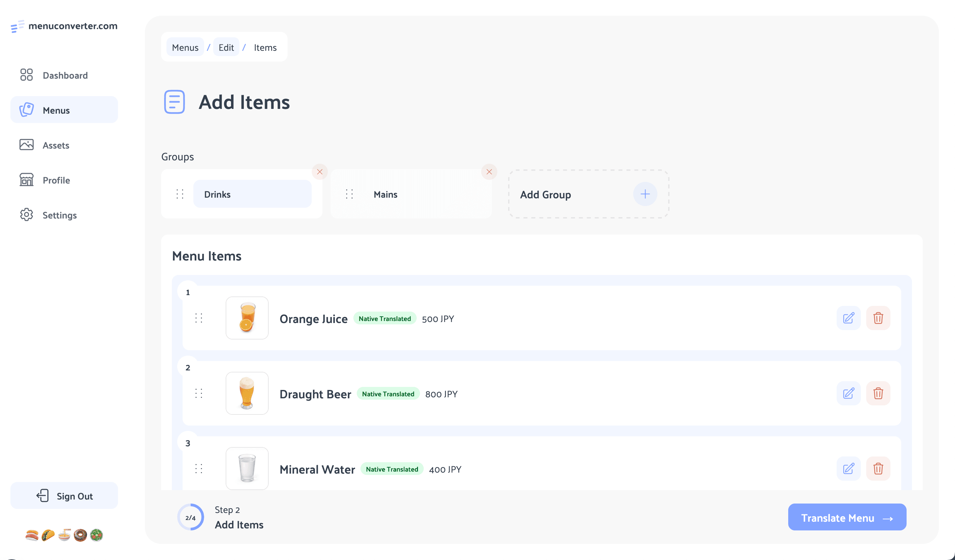Viewport: 955px width, 560px height.
Task: Go to Profile via the storefront icon
Action: (26, 180)
